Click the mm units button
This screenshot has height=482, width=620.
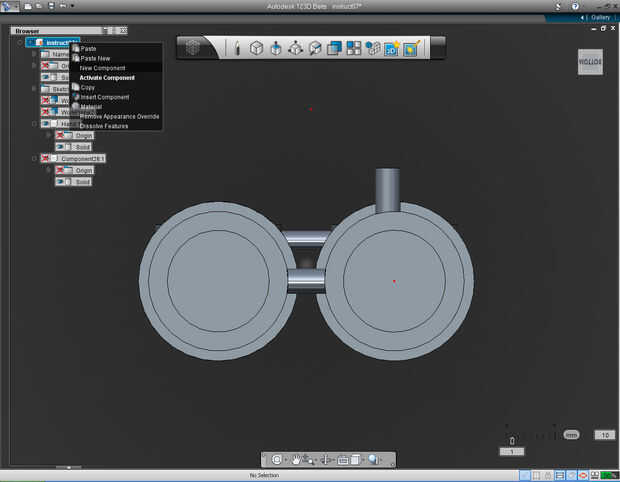(571, 435)
